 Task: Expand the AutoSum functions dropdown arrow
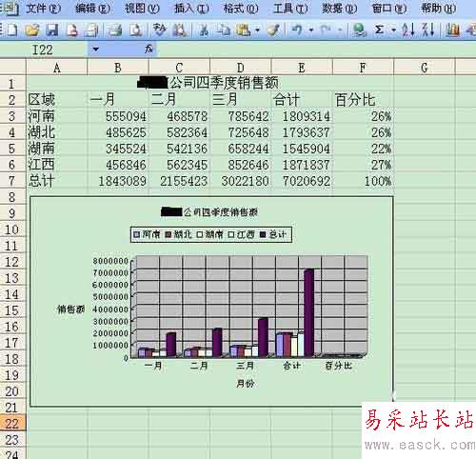point(393,30)
